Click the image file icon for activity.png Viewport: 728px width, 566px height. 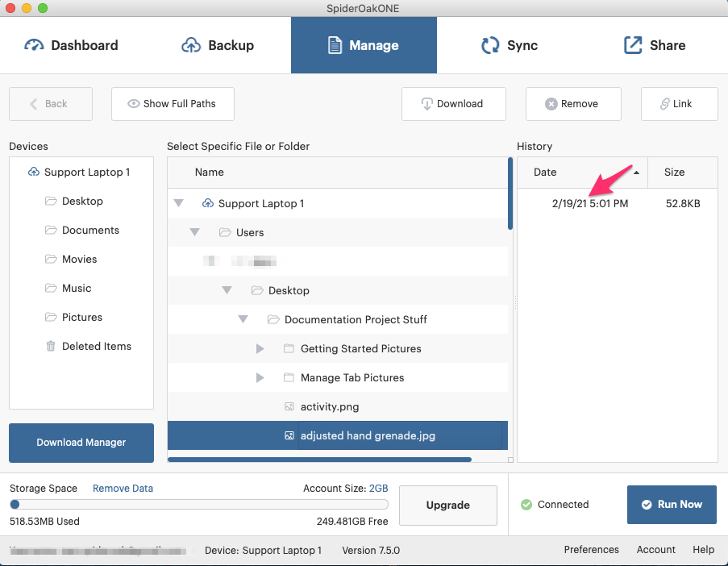(289, 407)
